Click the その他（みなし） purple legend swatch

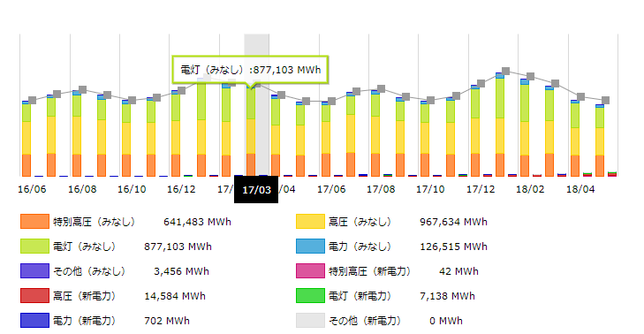35,270
